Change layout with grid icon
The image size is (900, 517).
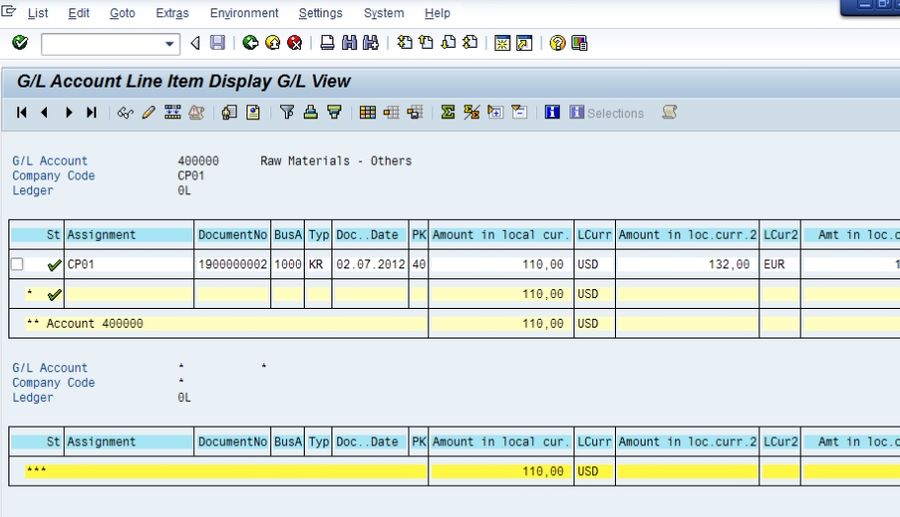point(367,112)
